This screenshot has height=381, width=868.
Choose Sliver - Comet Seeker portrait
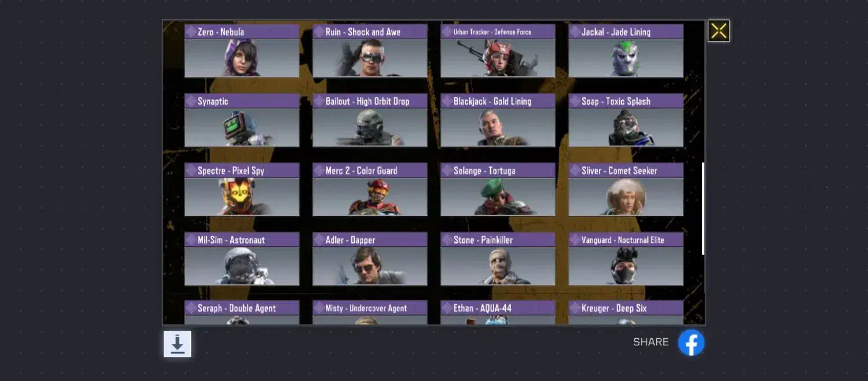tap(626, 197)
